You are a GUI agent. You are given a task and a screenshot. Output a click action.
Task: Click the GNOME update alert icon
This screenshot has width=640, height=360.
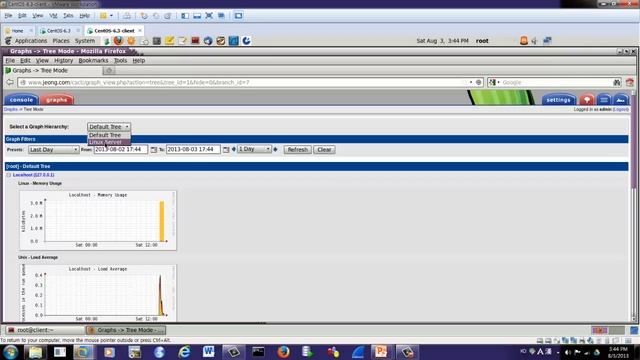pos(524,40)
